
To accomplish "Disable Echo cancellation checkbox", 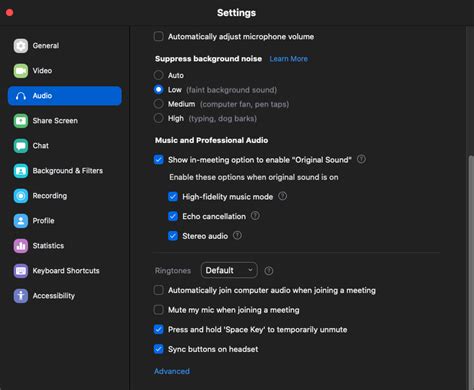I will point(173,216).
